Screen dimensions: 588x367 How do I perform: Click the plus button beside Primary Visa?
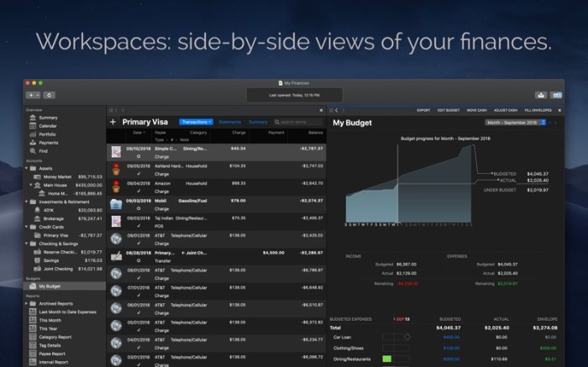pyautogui.click(x=113, y=123)
